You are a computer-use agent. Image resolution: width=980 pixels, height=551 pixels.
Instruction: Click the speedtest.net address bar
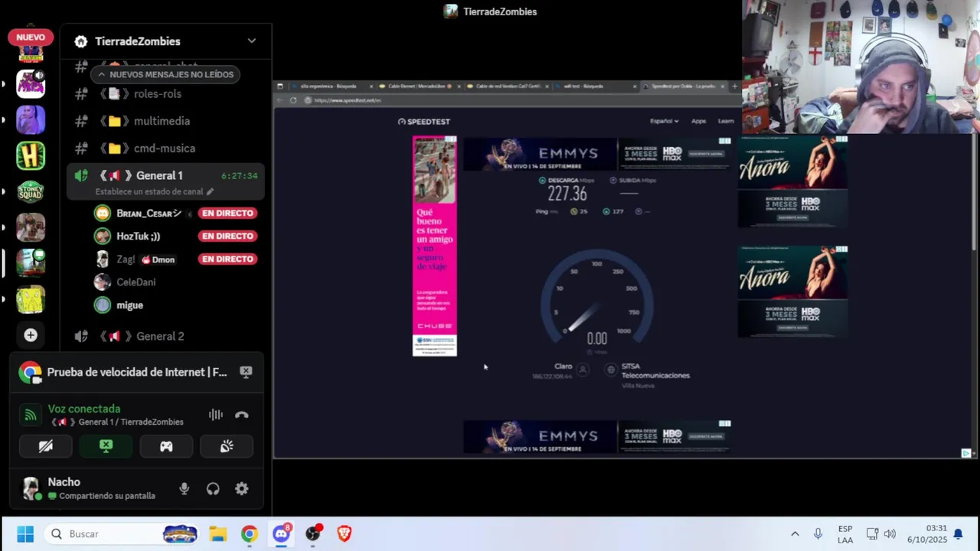521,100
